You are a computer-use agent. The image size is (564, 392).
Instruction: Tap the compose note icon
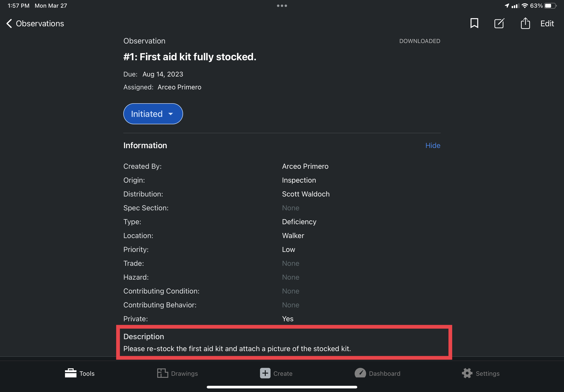[x=499, y=23]
